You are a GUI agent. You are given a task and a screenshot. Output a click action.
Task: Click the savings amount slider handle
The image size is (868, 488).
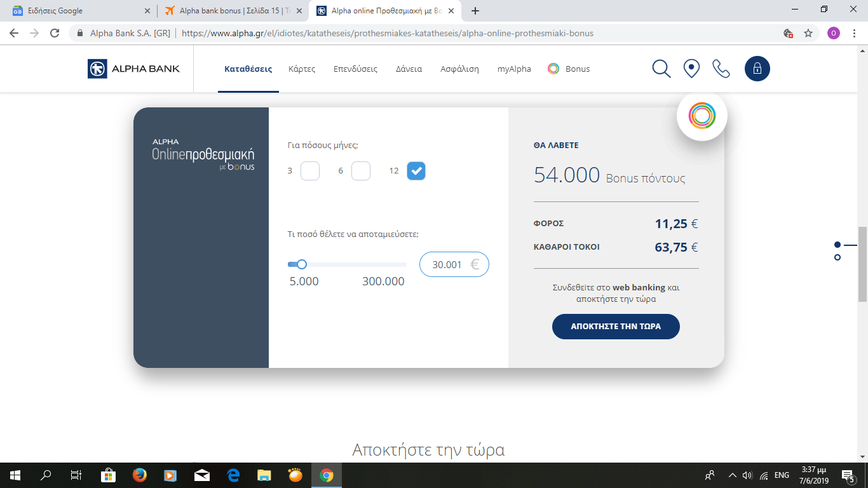[302, 264]
